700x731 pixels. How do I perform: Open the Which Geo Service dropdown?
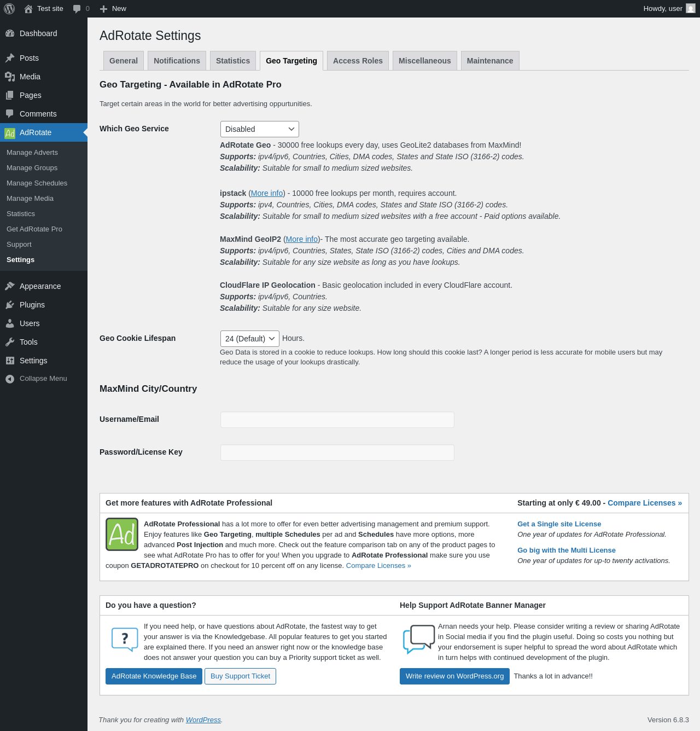pyautogui.click(x=260, y=129)
